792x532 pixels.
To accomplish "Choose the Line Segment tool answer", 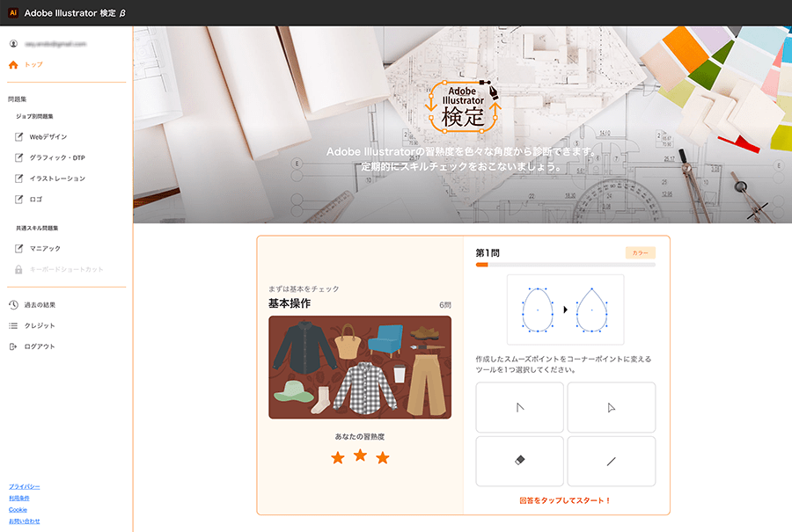I will pos(612,461).
